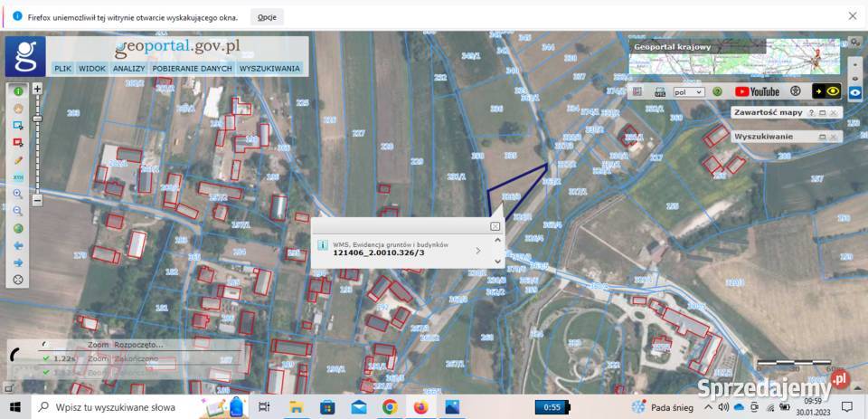Expand the parcel result right chevron
Viewport: 868px width, 419px height.
[x=478, y=251]
